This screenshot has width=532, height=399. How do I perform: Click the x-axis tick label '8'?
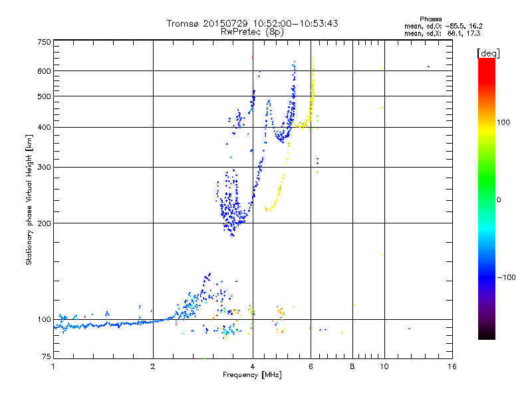pyautogui.click(x=352, y=366)
